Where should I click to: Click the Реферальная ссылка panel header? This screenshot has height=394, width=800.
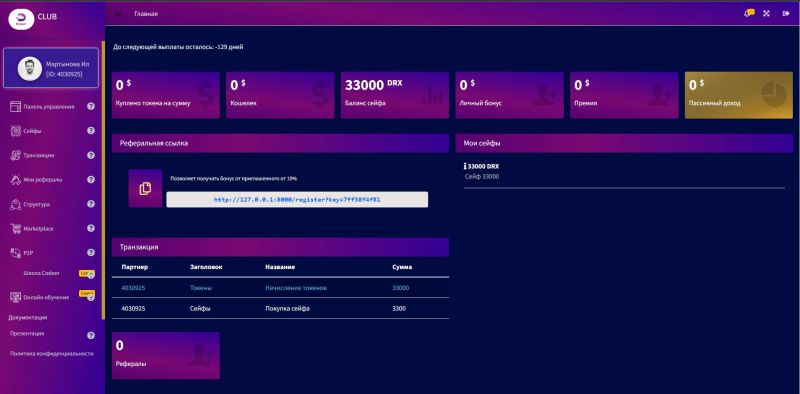(x=280, y=143)
